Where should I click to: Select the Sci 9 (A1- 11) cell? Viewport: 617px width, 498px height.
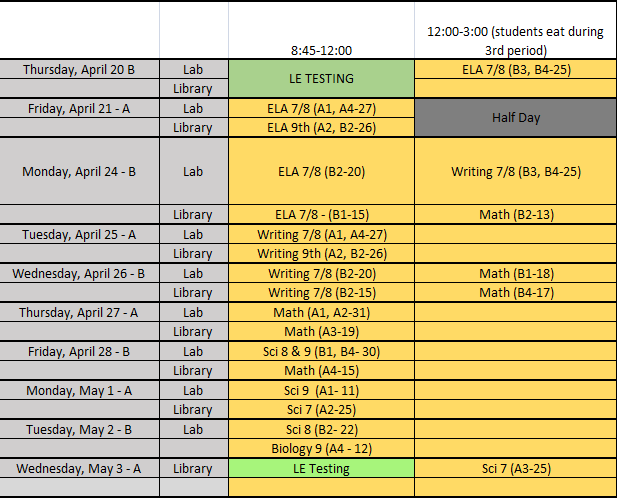pos(321,390)
